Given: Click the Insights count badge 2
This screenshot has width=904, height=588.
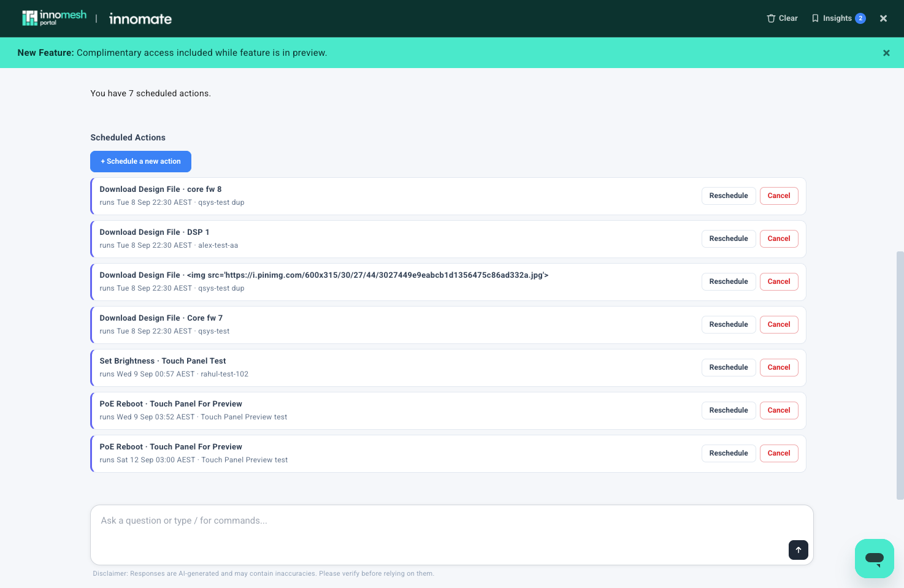Looking at the screenshot, I should click(x=860, y=18).
